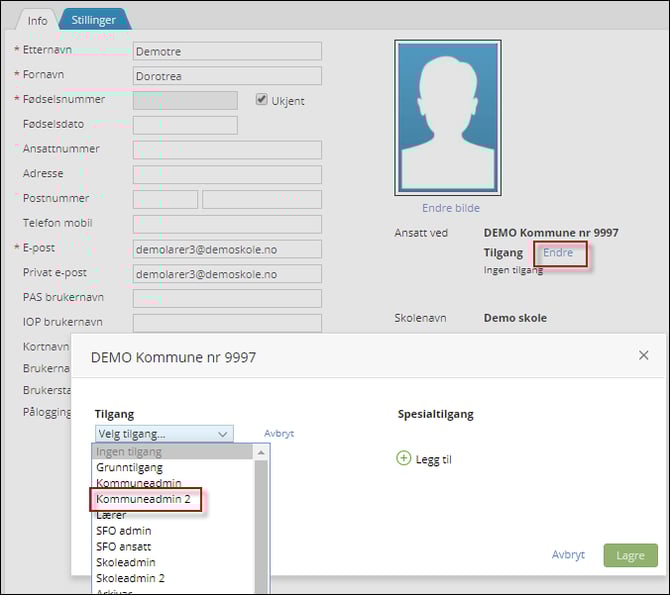Pick Skoleadmin 2 from the list
This screenshot has height=595, width=670.
coord(130,578)
